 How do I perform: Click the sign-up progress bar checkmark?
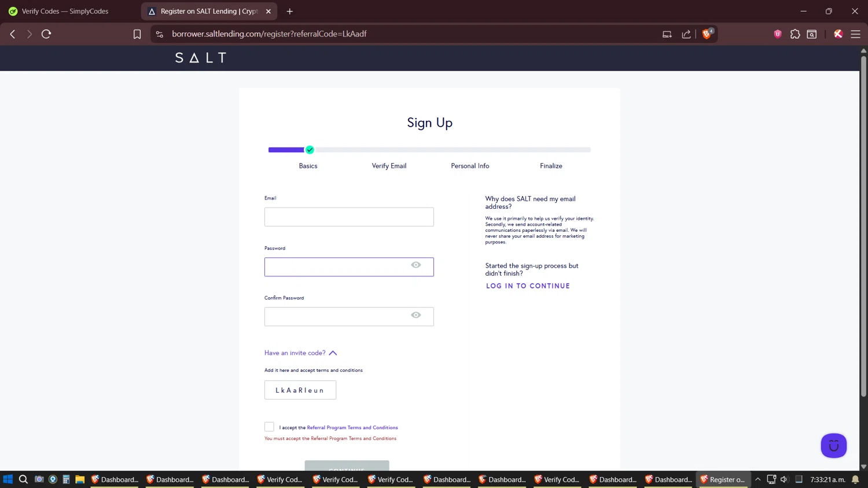pyautogui.click(x=310, y=150)
